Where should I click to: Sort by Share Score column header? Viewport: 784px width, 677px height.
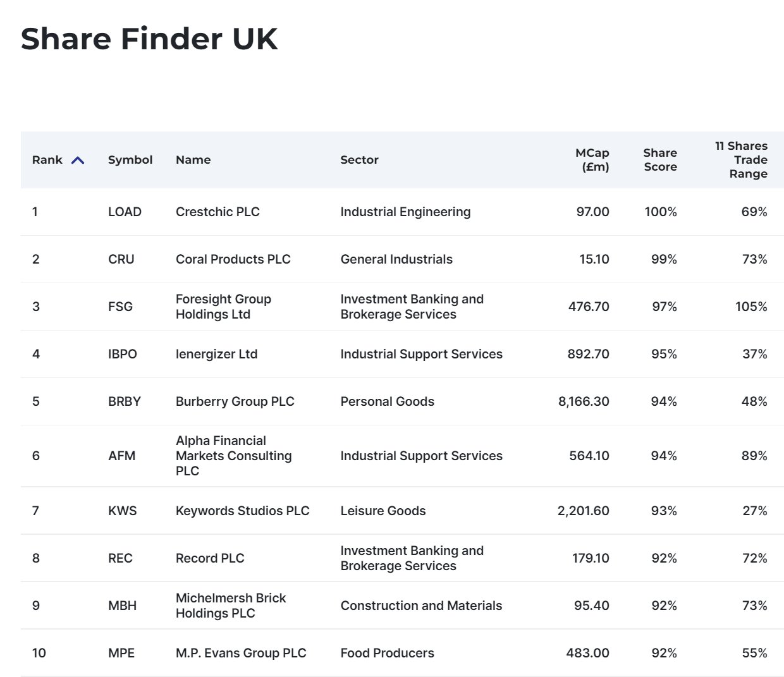pyautogui.click(x=660, y=160)
